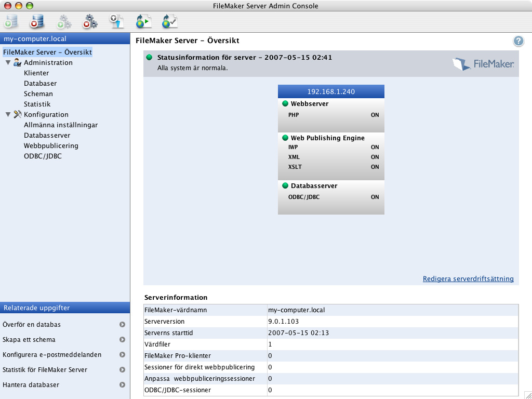Image resolution: width=532 pixels, height=399 pixels.
Task: Click the ODBC/JDBC-sessioner row label
Action: pos(178,390)
